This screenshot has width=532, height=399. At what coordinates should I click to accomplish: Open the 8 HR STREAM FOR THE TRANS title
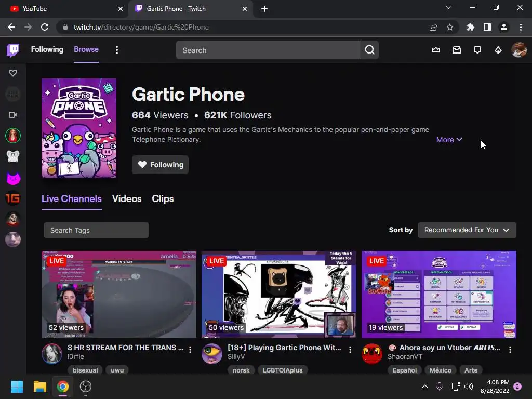[x=126, y=348]
